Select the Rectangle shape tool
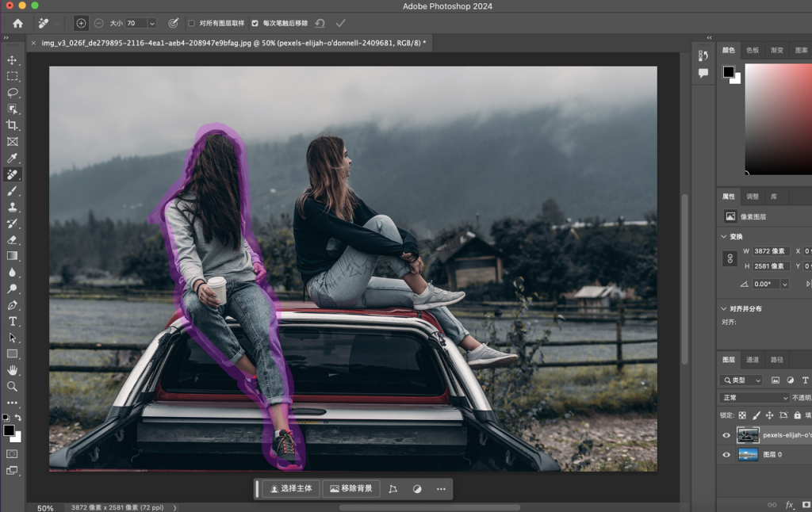 point(12,354)
